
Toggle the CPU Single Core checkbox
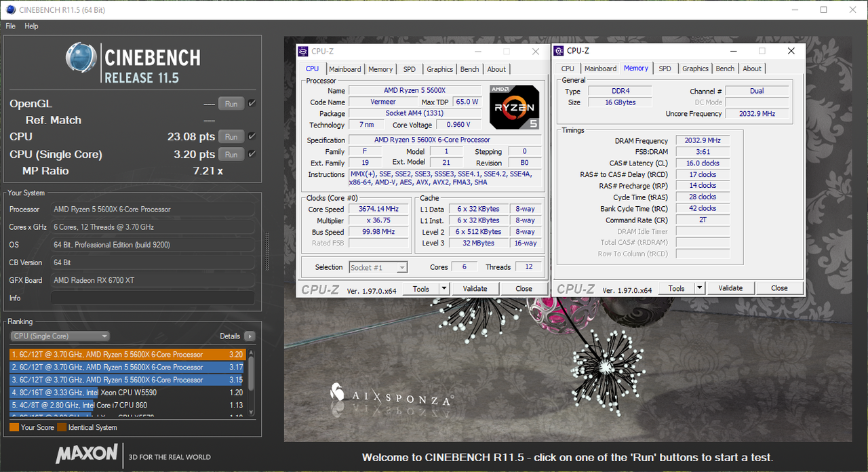pos(252,154)
